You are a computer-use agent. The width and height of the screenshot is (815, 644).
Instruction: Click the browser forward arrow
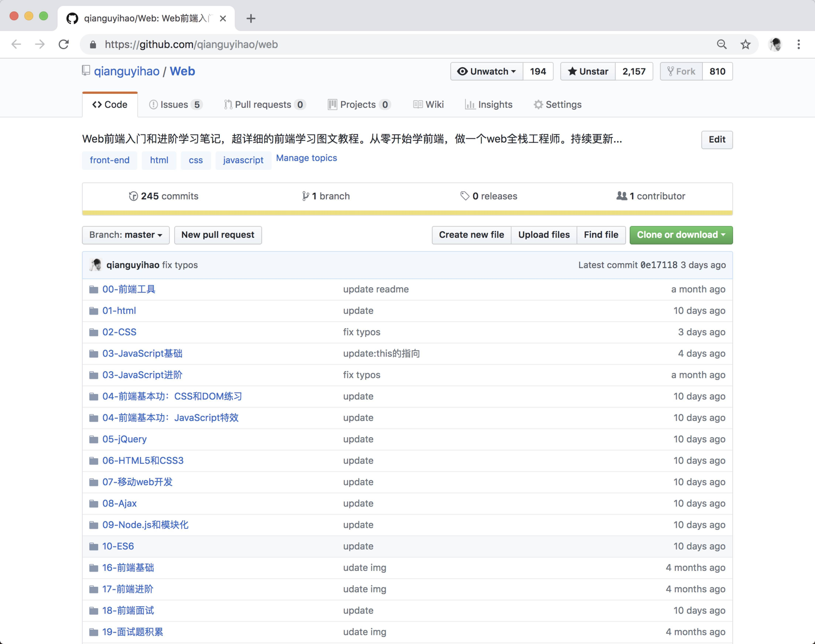[40, 44]
